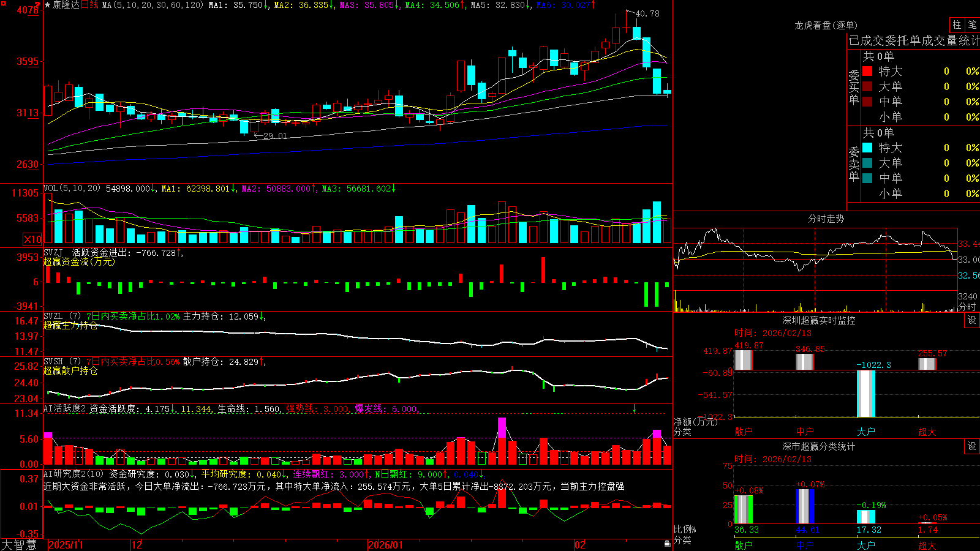Viewport: 980px width, 551px height.
Task: Click the 12 month marker on time axis
Action: pyautogui.click(x=137, y=545)
